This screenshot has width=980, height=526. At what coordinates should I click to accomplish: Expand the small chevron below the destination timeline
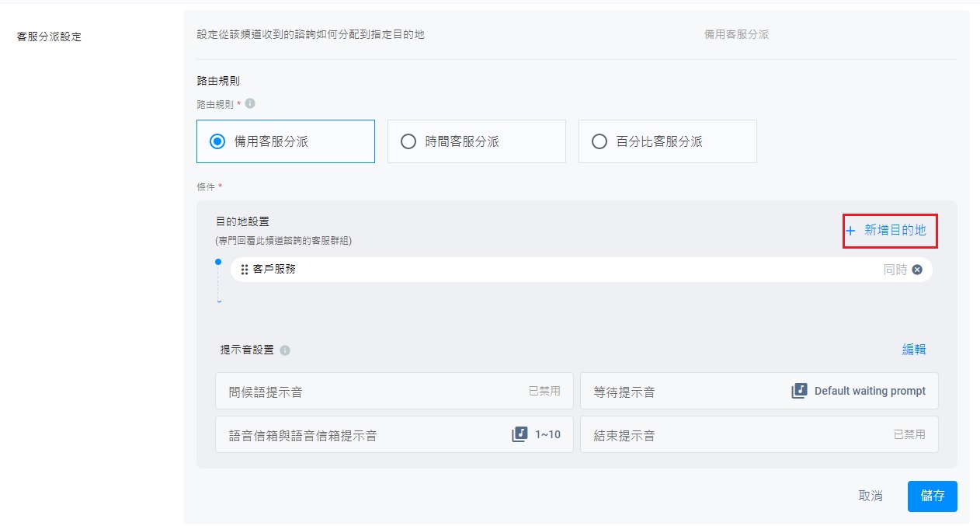tap(219, 301)
